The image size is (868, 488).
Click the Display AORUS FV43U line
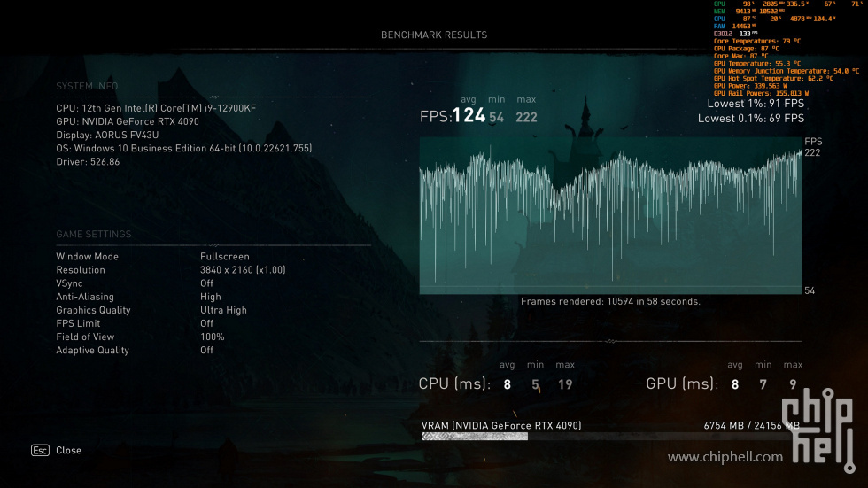pos(107,135)
